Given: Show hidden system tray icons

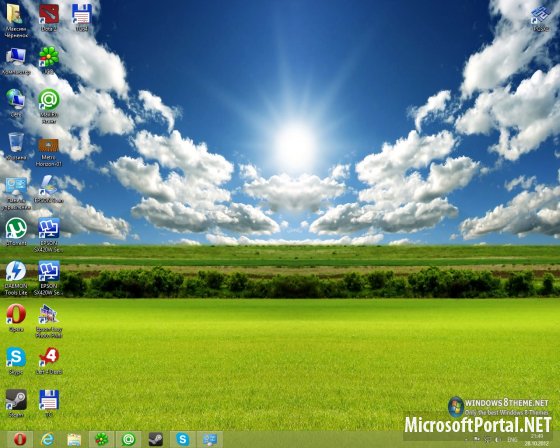Looking at the screenshot, I should point(466,439).
